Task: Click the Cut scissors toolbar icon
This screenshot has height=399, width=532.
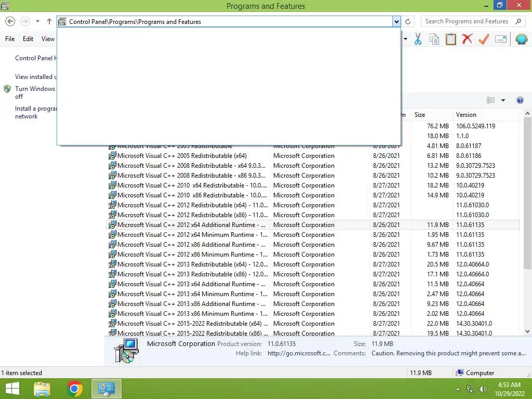Action: 418,39
